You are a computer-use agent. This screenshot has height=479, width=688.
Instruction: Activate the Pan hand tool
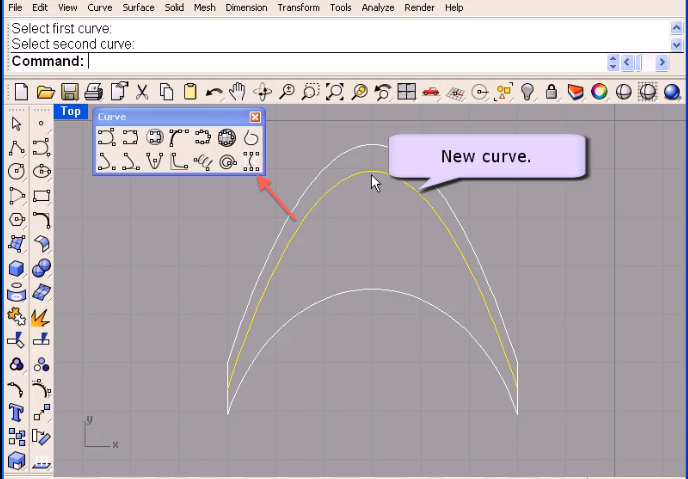(x=238, y=92)
